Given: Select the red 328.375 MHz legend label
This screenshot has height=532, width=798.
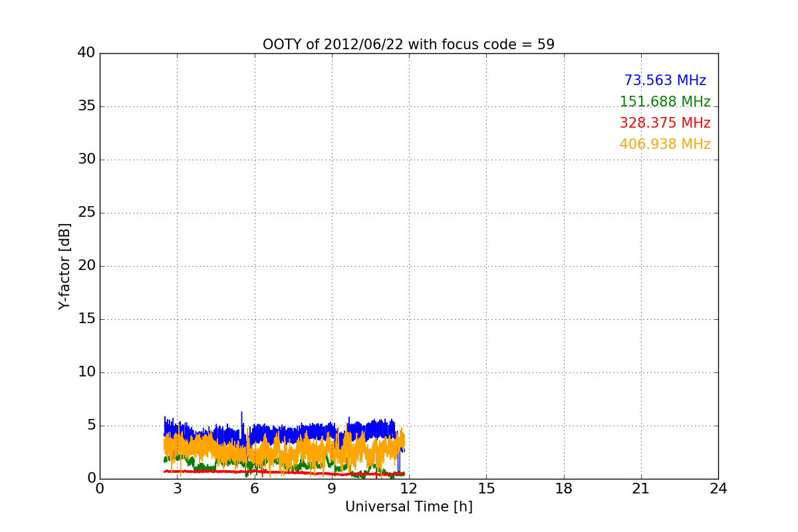Looking at the screenshot, I should coord(665,123).
